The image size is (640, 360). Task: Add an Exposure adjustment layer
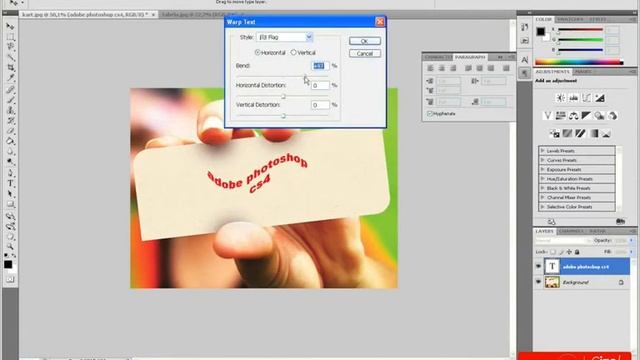tap(600, 98)
